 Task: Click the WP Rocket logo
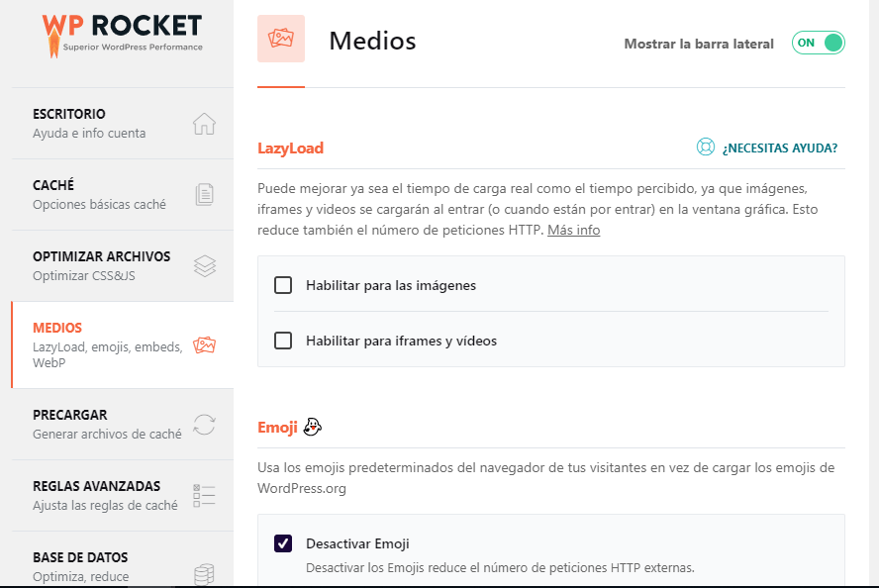[122, 36]
